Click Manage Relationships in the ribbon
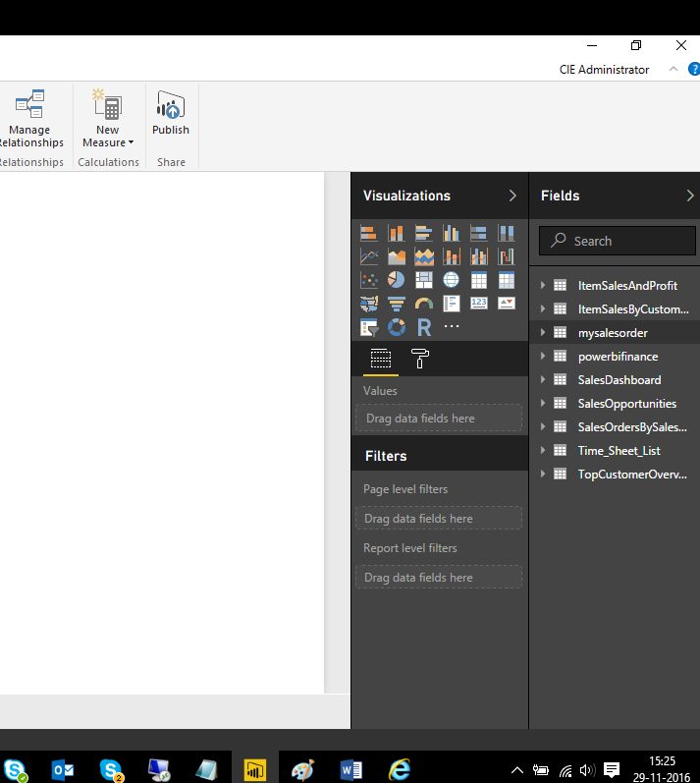 coord(29,121)
